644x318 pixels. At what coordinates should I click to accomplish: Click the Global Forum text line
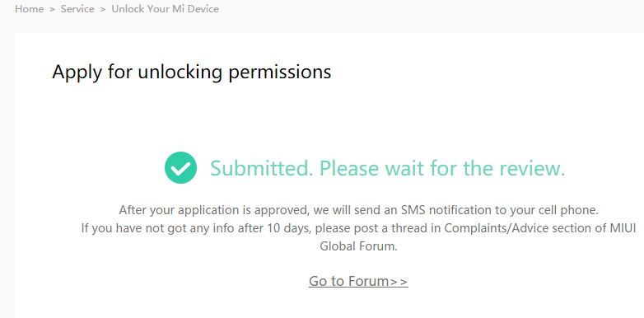click(x=358, y=246)
